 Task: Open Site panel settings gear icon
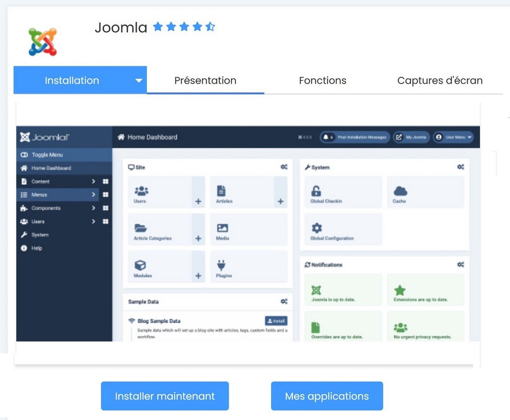pos(284,167)
